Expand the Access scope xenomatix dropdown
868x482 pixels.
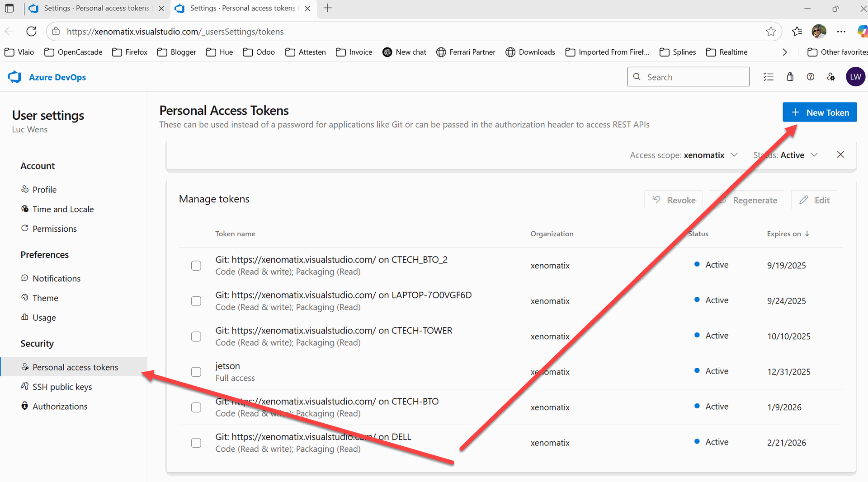pos(684,155)
